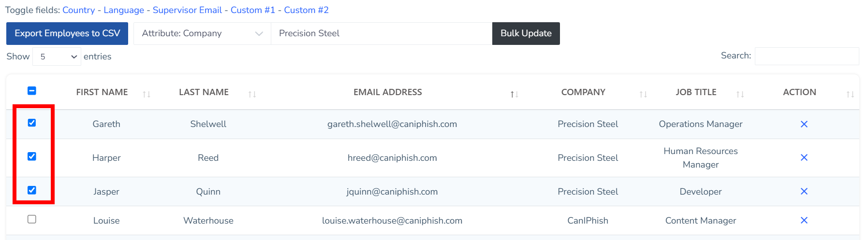Uncheck the Gareth Shelwell row checkbox
The height and width of the screenshot is (240, 868).
click(x=32, y=123)
